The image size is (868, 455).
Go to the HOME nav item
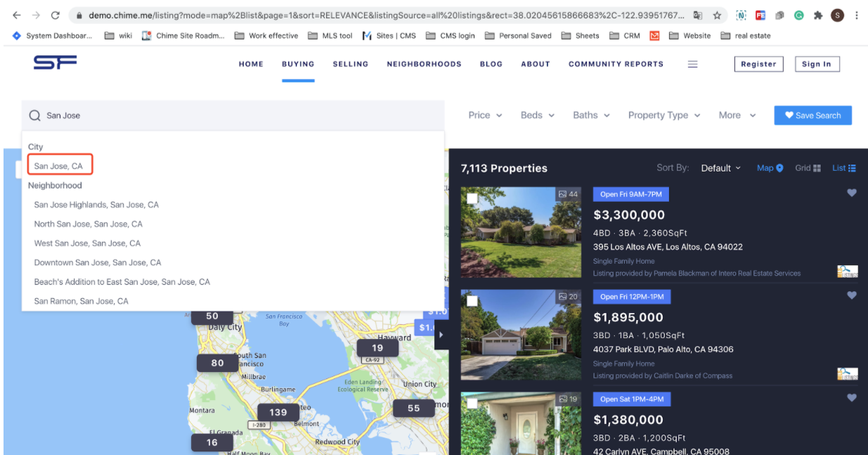[x=251, y=64]
